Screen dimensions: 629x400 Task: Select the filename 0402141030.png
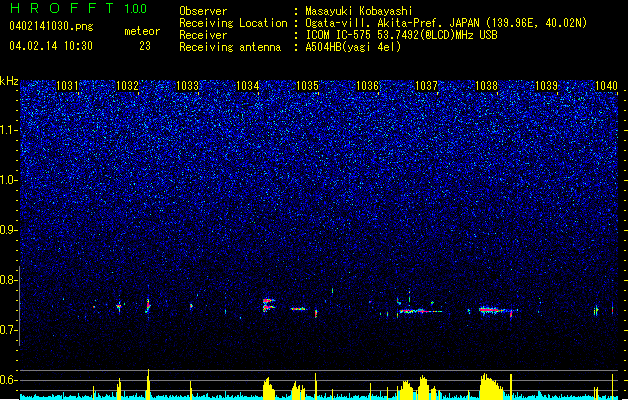(x=51, y=26)
